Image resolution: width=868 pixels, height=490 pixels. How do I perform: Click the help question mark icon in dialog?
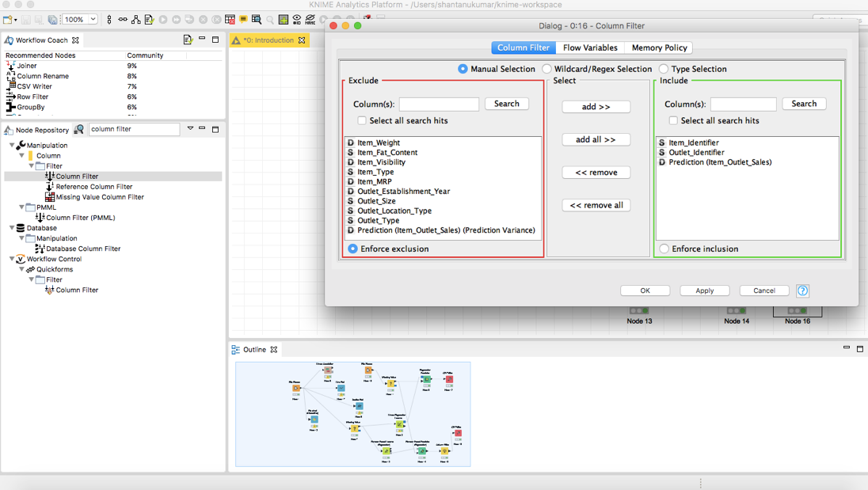(x=802, y=291)
